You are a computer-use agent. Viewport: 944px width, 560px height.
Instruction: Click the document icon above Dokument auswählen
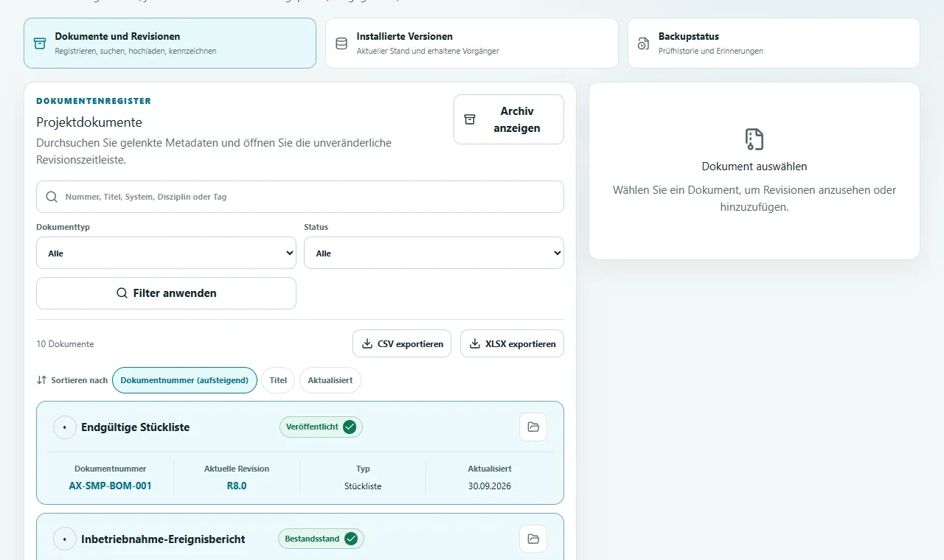754,139
